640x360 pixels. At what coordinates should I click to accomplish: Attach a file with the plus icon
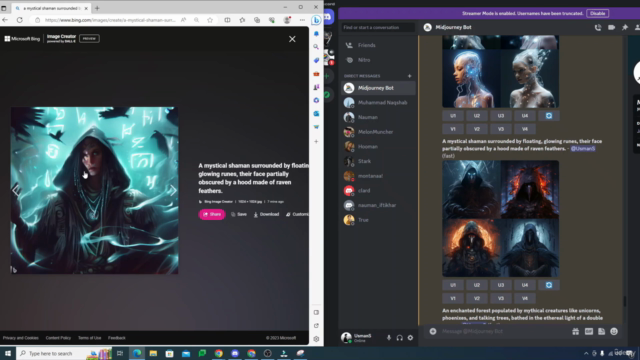pyautogui.click(x=433, y=331)
